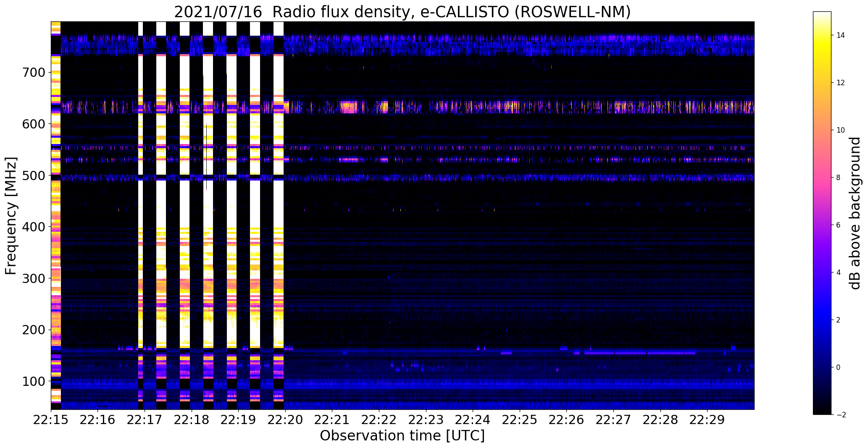Click the 22:26 time tick label
This screenshot has width=868, height=448.
pos(567,419)
